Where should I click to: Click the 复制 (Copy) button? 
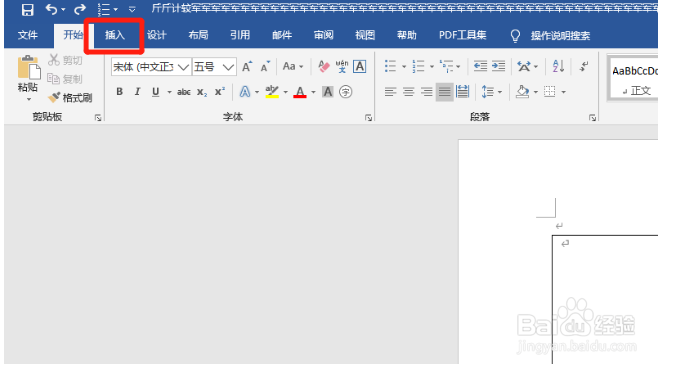65,79
